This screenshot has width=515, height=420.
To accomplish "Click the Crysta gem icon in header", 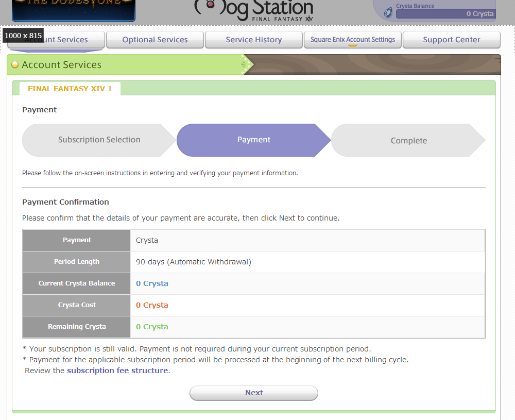I will 388,13.
